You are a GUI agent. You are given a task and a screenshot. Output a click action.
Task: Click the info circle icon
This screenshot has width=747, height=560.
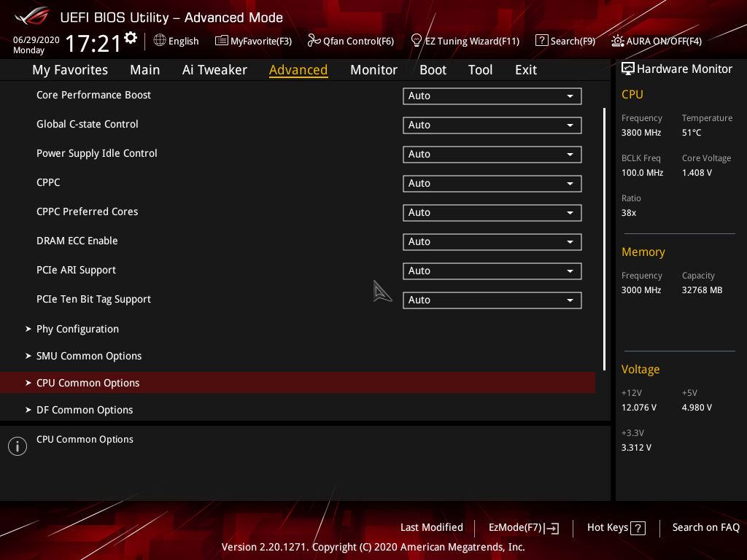tap(18, 446)
